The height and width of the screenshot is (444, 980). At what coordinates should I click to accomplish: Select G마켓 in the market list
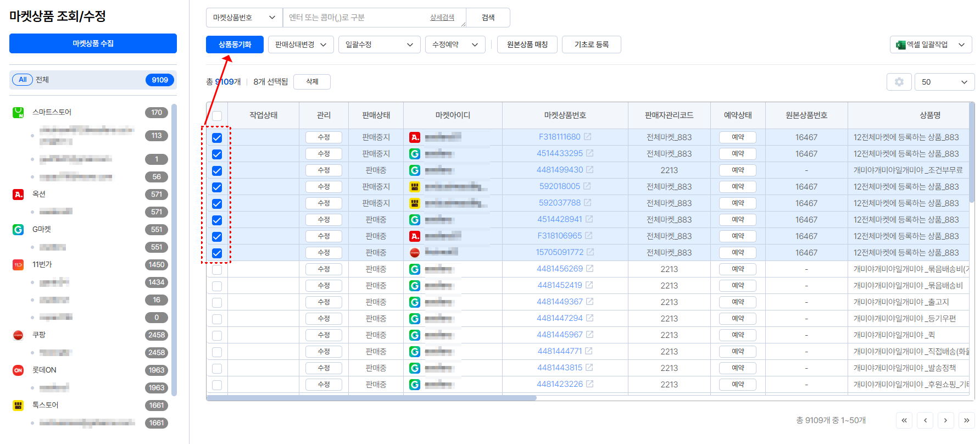pos(42,230)
